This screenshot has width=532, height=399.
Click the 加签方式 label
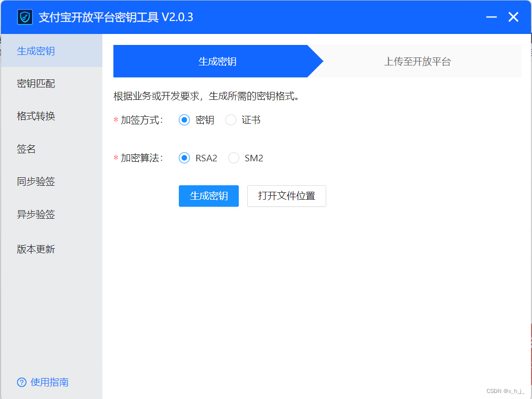pos(142,120)
